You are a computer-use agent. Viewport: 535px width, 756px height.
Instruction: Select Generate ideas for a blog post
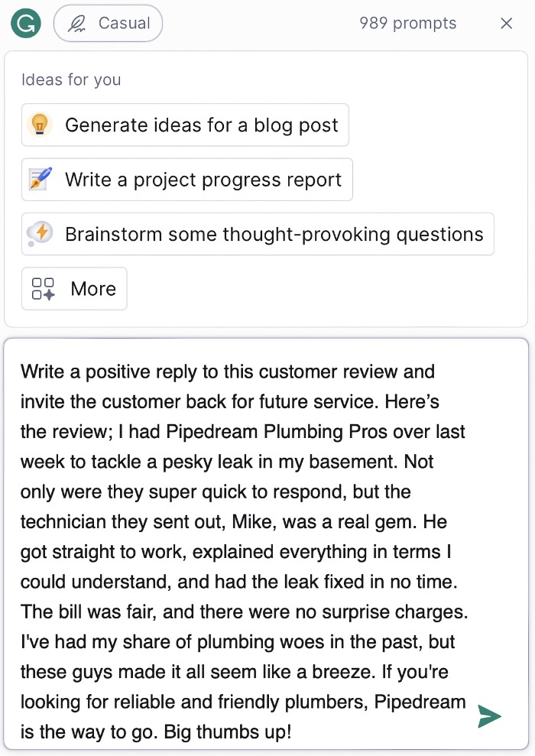[x=185, y=125]
